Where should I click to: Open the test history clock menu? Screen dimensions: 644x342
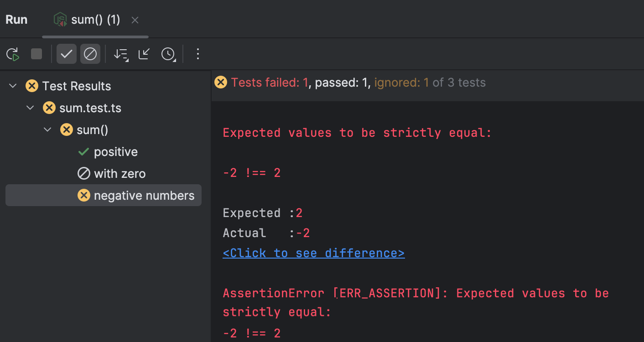tap(168, 54)
